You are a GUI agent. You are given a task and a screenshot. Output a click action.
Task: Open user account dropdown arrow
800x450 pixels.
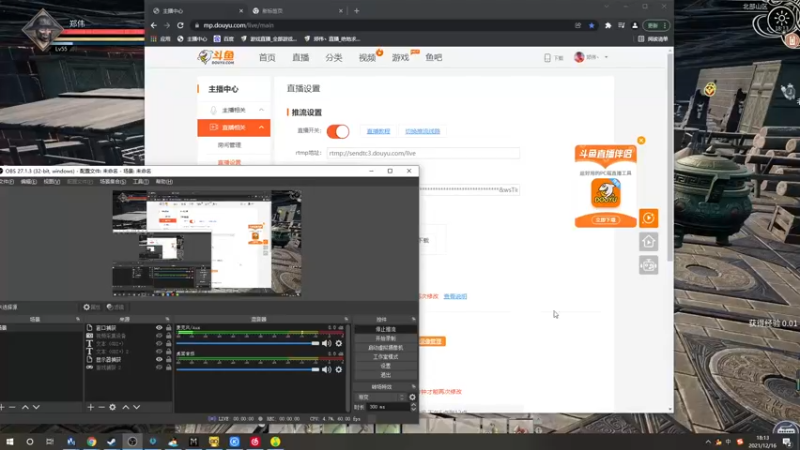606,57
